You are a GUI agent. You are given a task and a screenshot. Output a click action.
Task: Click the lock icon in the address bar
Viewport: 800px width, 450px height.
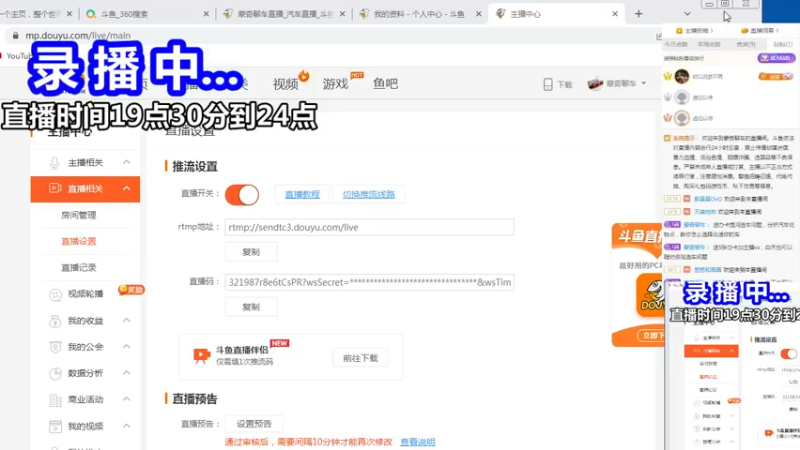coord(15,35)
